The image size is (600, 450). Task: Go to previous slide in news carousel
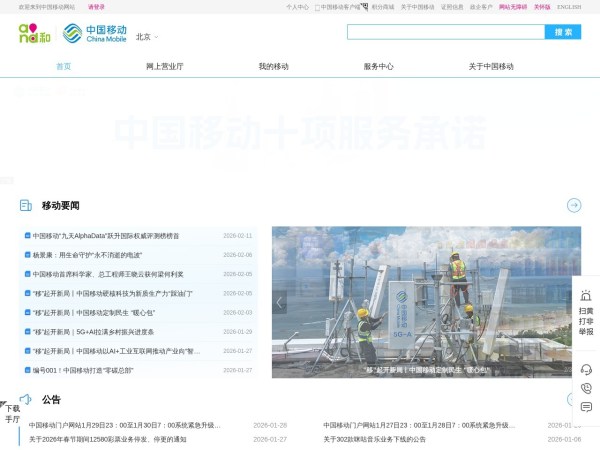pyautogui.click(x=280, y=302)
